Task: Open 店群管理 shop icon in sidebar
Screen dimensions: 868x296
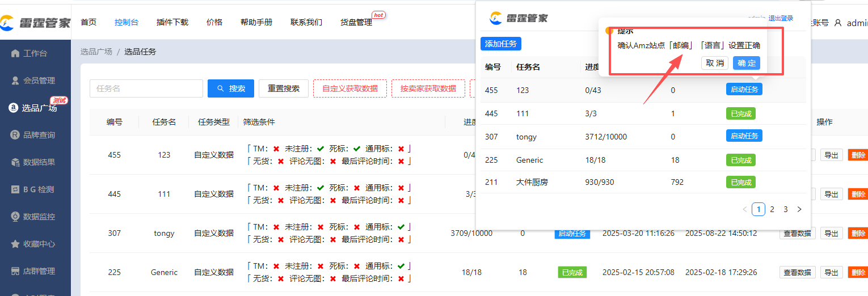Action: tap(15, 271)
